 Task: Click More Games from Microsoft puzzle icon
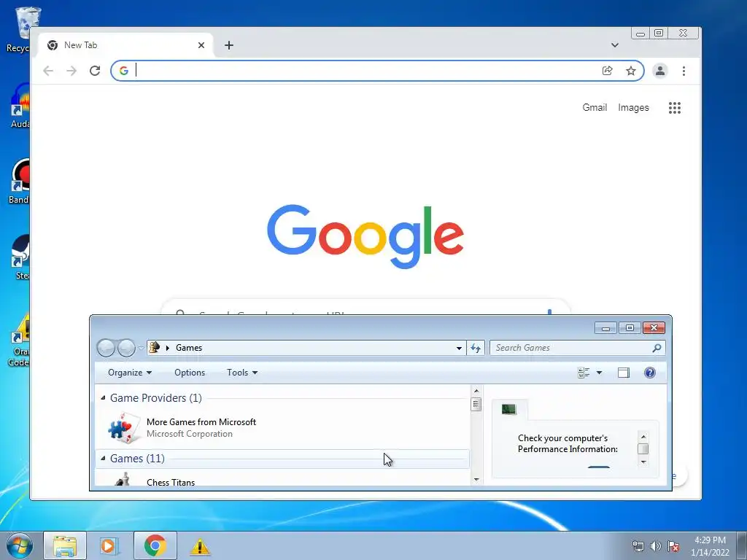(124, 427)
